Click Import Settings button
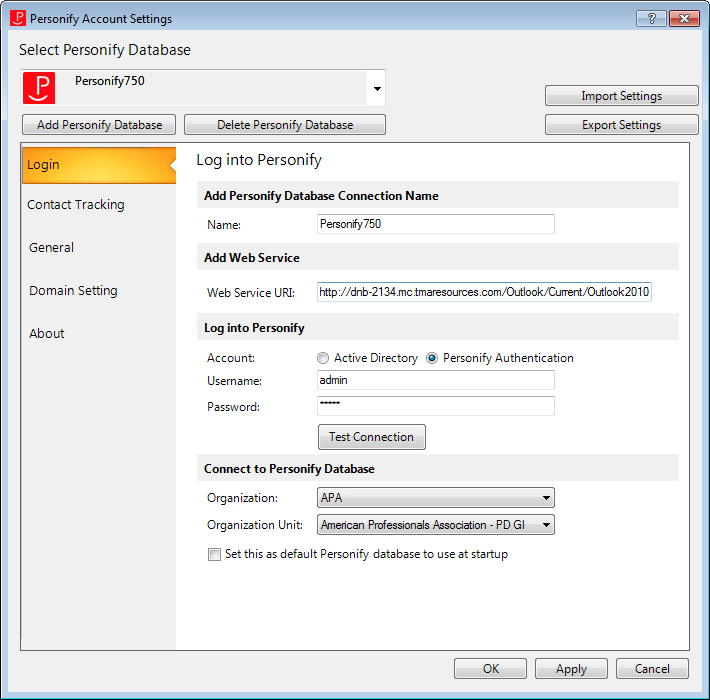Screen dimensions: 710x700 point(622,96)
